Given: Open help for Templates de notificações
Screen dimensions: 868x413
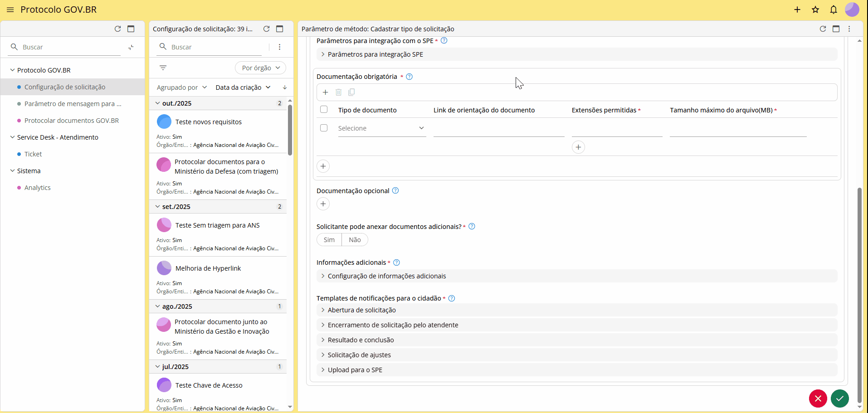Looking at the screenshot, I should pyautogui.click(x=452, y=298).
